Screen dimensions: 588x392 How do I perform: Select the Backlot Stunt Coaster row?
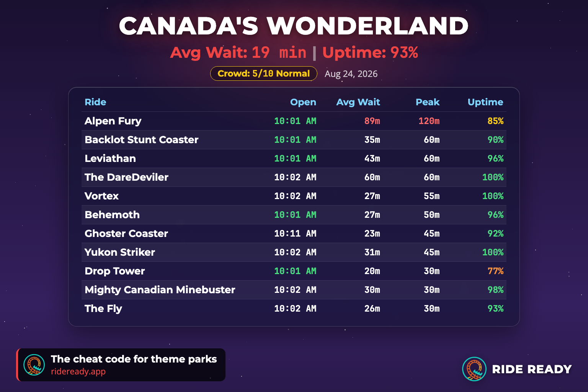(x=294, y=140)
